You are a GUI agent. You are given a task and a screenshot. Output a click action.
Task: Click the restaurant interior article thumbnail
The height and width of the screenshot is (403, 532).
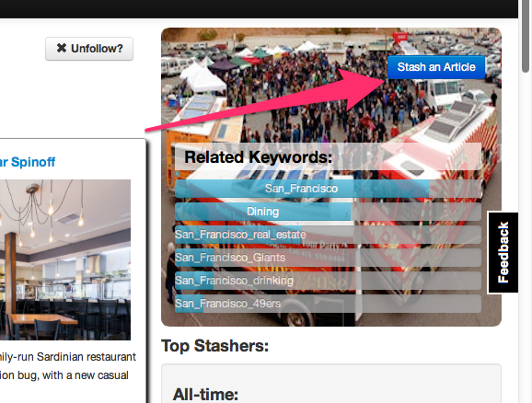point(65,259)
